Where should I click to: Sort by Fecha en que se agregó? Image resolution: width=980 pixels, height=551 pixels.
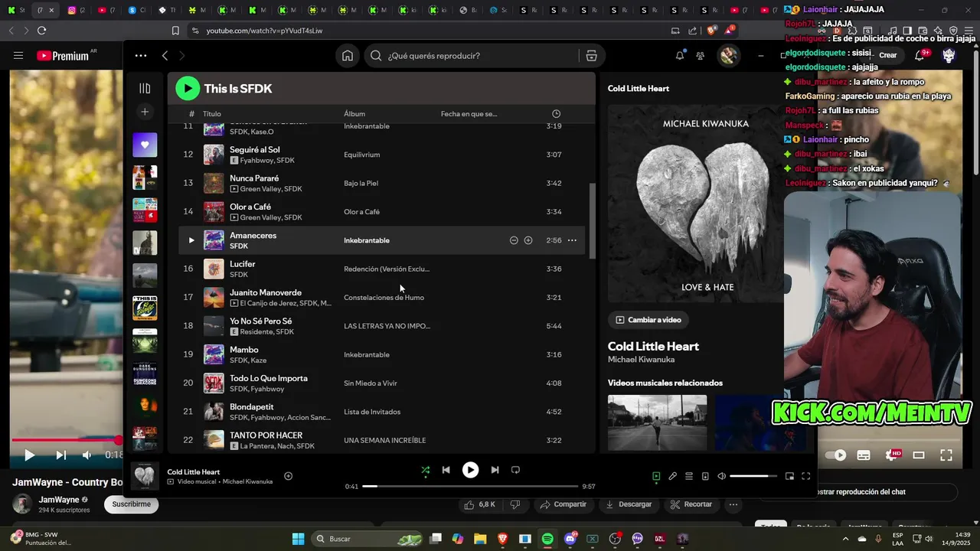coord(469,114)
